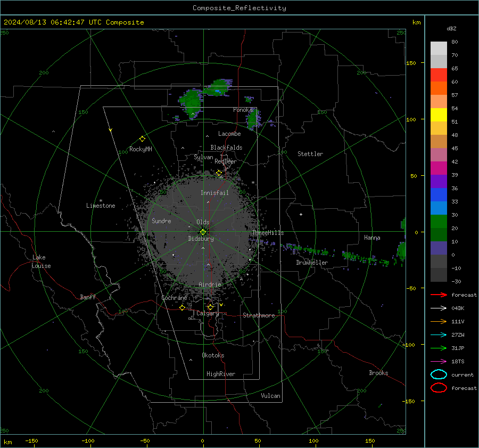
Task: Click the Hanna town label
Action: click(372, 238)
